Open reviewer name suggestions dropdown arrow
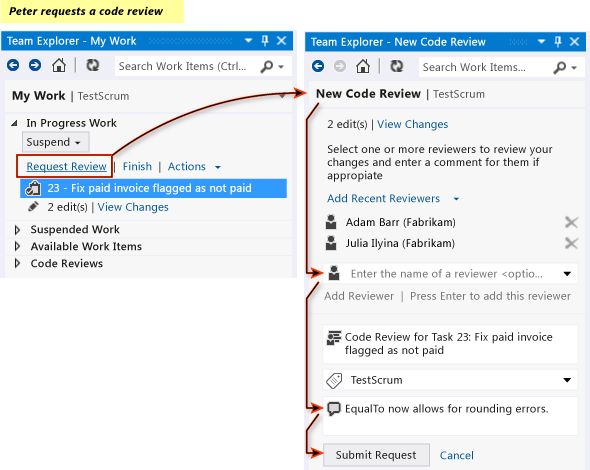Viewport: 590px width, 470px height. (x=567, y=274)
